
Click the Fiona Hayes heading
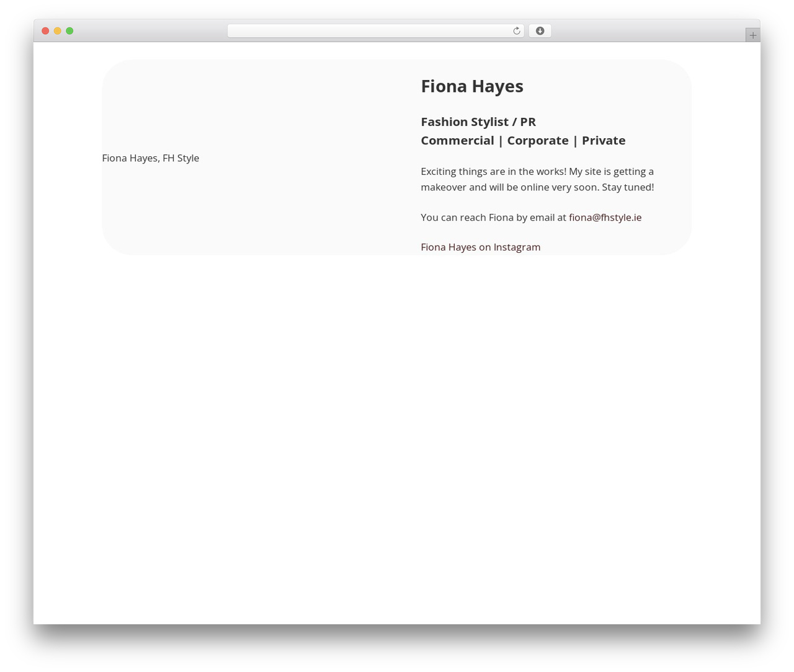point(472,86)
